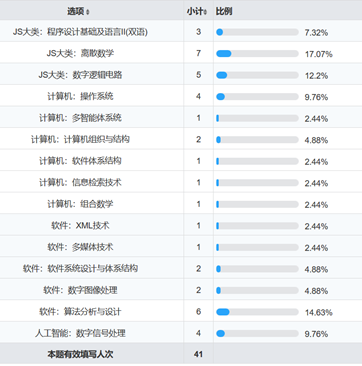Select the 人工智能：数字信号处理 row label
The height and width of the screenshot is (366, 362).
(80, 333)
